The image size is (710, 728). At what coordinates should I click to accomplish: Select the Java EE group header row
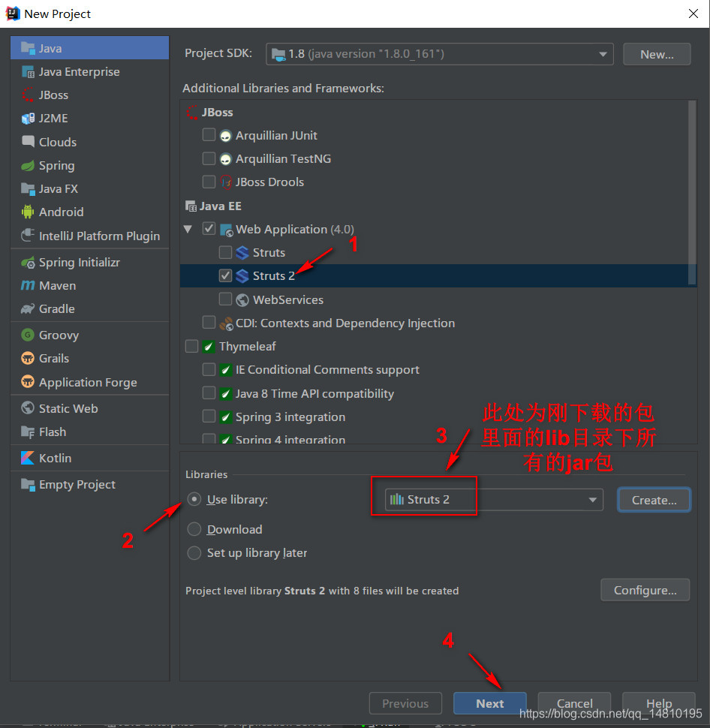[438, 206]
